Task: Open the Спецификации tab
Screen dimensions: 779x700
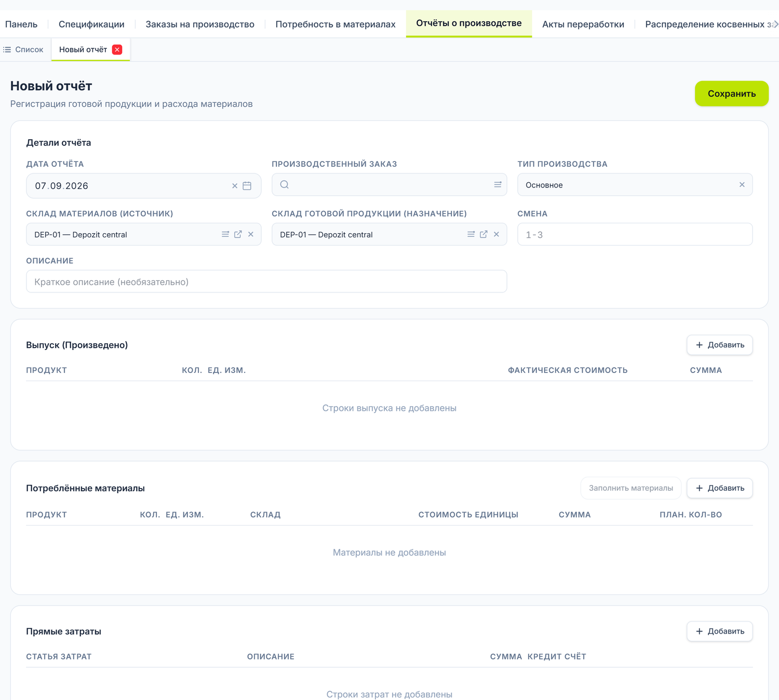Action: (91, 24)
